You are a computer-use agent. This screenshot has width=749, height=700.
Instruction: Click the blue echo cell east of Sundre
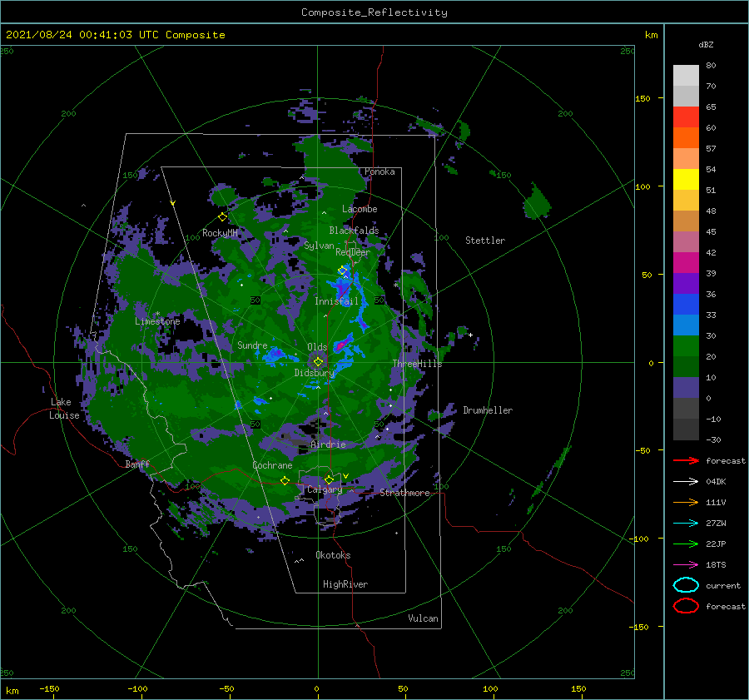click(x=275, y=355)
